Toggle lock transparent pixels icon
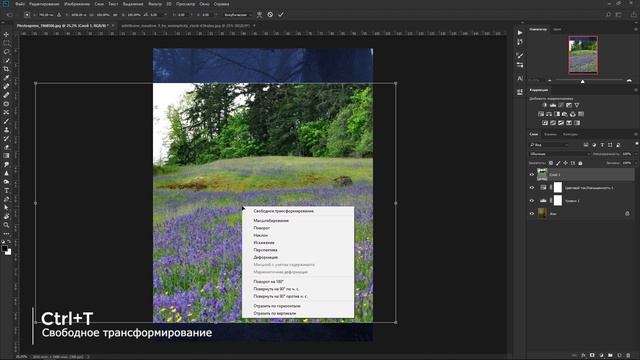 (x=551, y=163)
